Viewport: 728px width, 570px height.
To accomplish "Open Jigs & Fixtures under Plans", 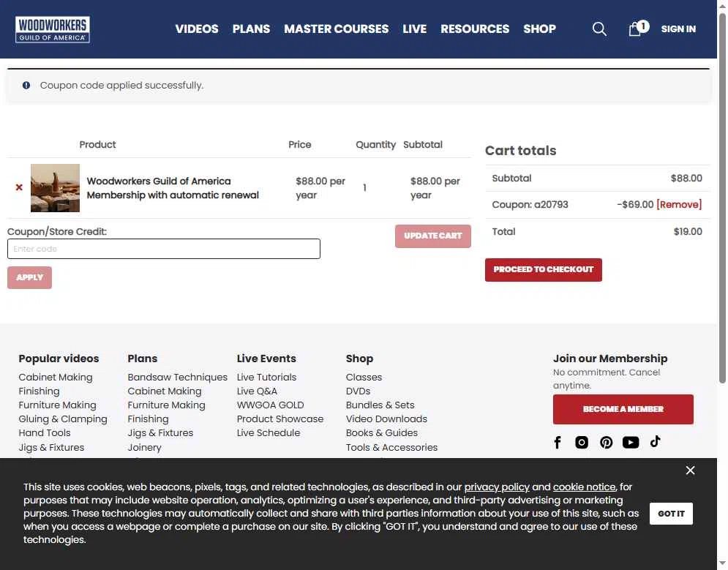I will click(160, 432).
